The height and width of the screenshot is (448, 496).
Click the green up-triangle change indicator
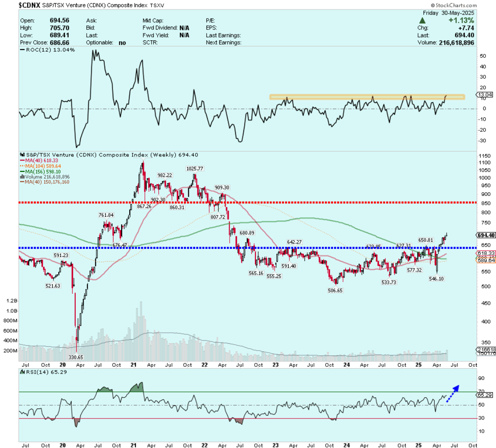tap(422, 20)
